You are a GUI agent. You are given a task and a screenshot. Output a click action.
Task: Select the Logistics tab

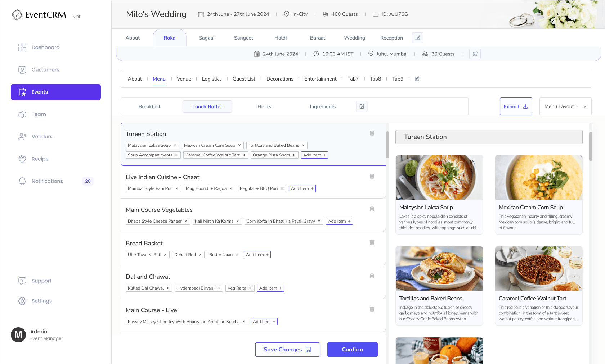pyautogui.click(x=212, y=79)
